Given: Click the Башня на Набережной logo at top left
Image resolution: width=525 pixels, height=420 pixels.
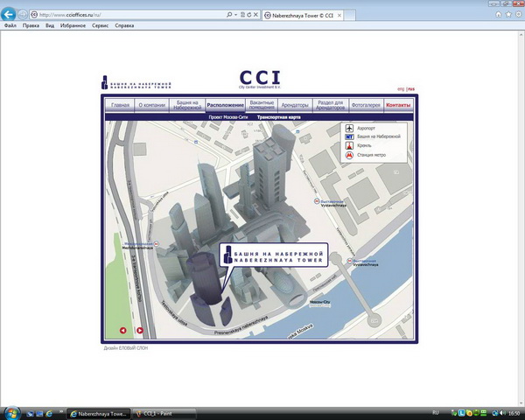Looking at the screenshot, I should (x=136, y=82).
